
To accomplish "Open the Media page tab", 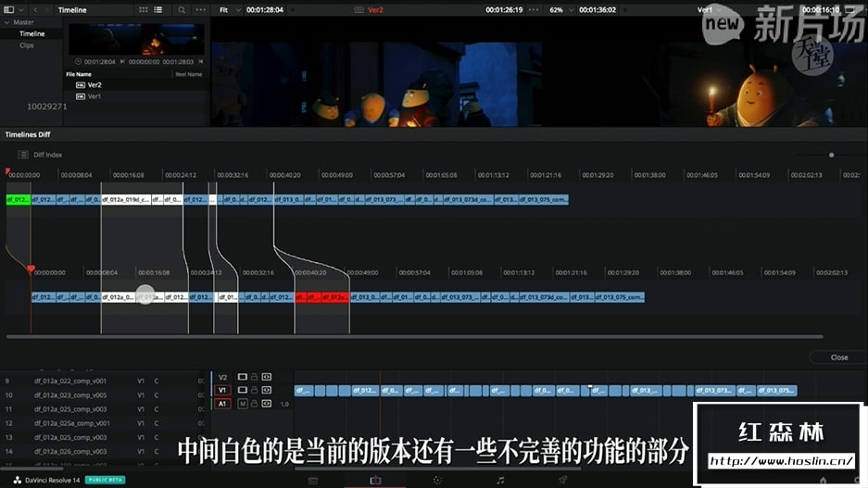I will 313,481.
